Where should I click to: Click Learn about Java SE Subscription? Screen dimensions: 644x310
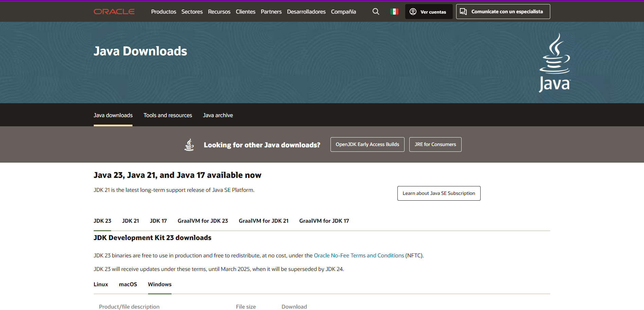click(439, 193)
